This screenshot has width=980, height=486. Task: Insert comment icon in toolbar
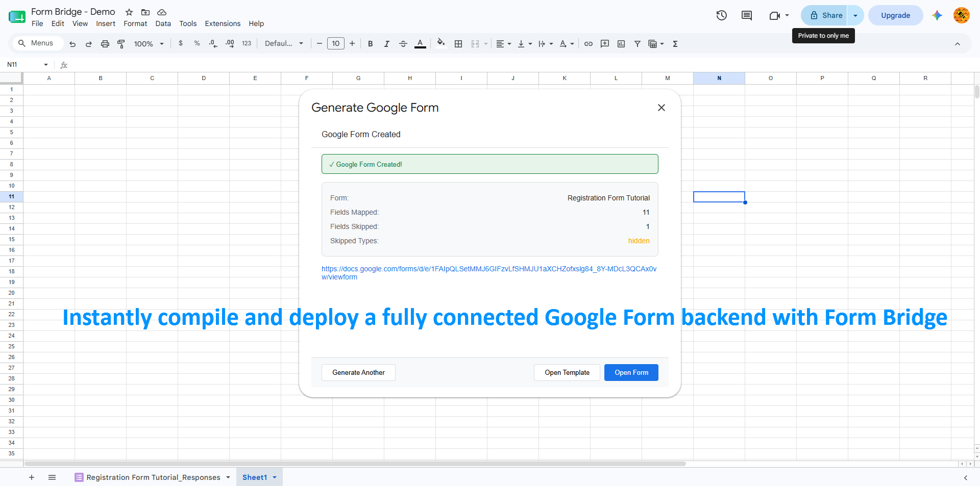pos(605,44)
